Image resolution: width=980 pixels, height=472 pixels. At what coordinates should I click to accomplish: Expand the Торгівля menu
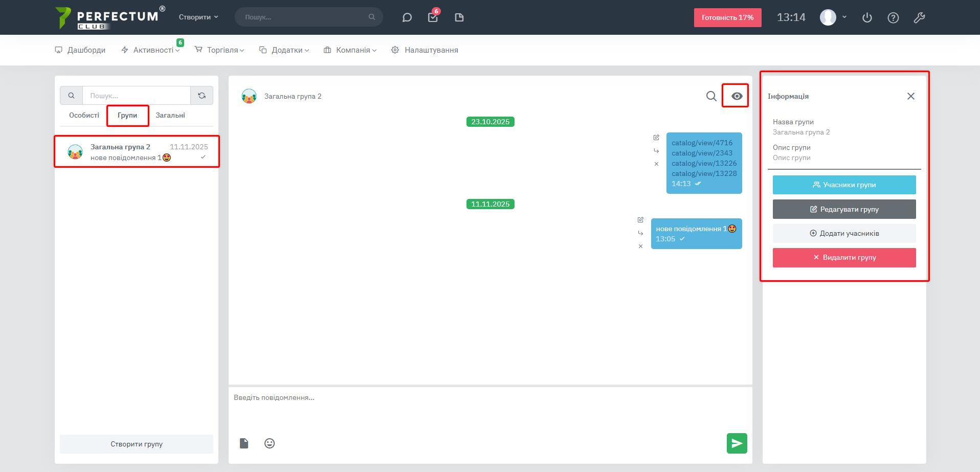point(219,50)
